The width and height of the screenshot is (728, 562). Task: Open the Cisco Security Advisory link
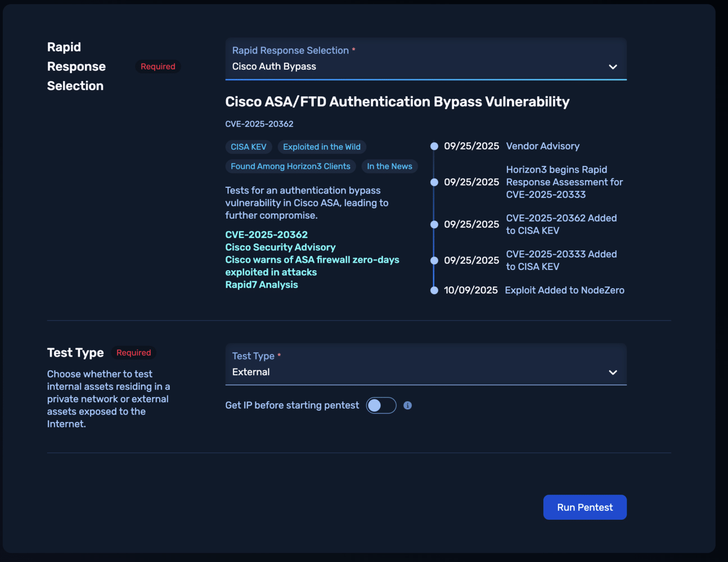[280, 247]
